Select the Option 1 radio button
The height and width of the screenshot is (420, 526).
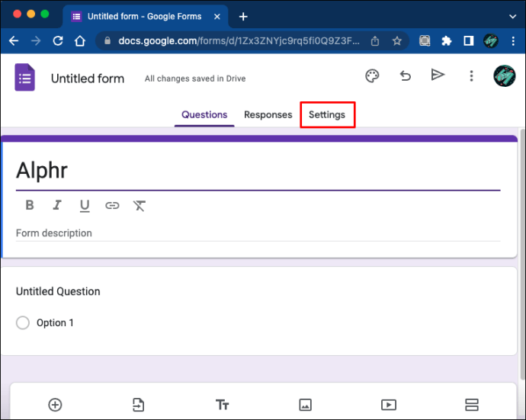point(23,323)
